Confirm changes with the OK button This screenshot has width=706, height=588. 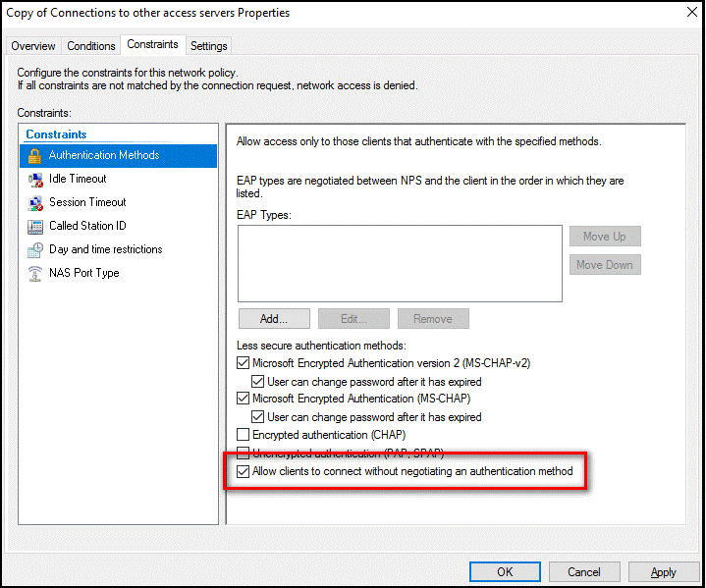505,571
